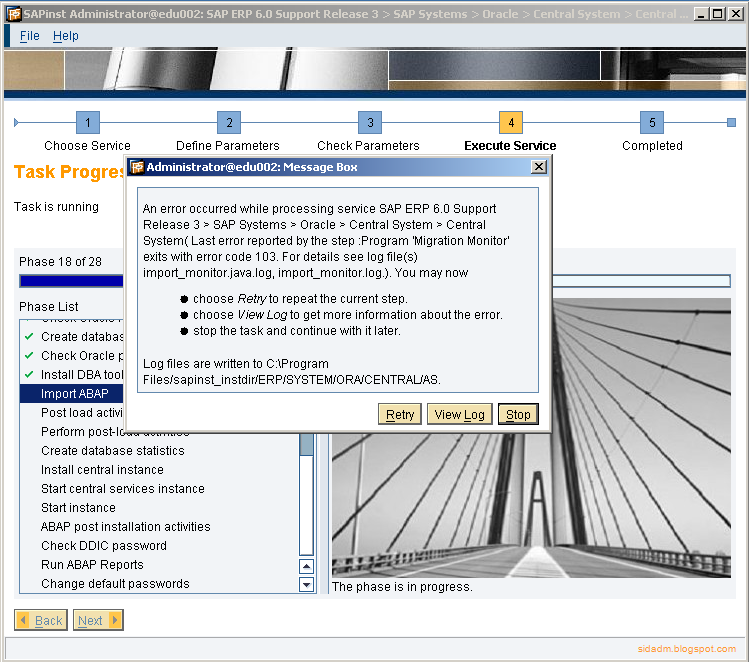Open the File menu
This screenshot has width=749, height=662.
[x=29, y=36]
